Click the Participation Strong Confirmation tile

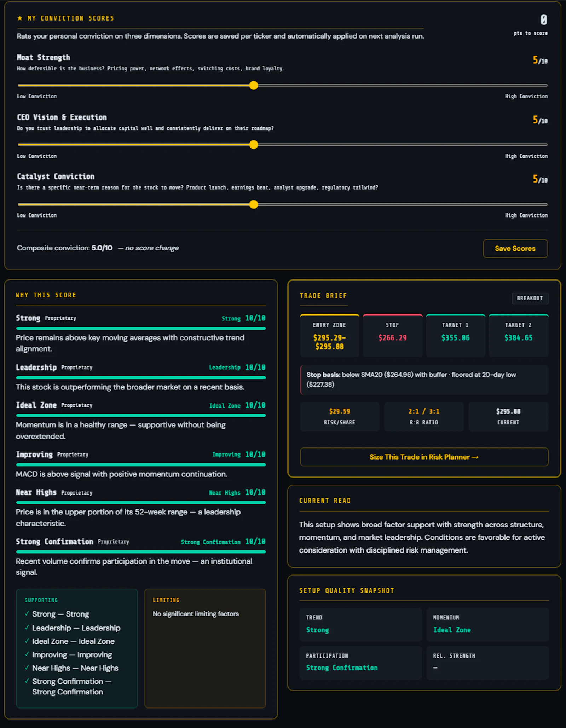click(x=360, y=663)
